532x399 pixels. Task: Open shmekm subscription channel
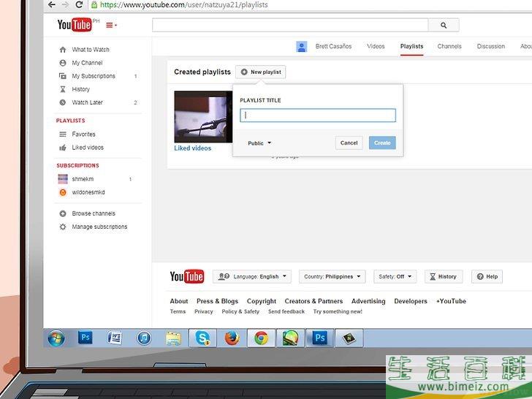(x=83, y=179)
